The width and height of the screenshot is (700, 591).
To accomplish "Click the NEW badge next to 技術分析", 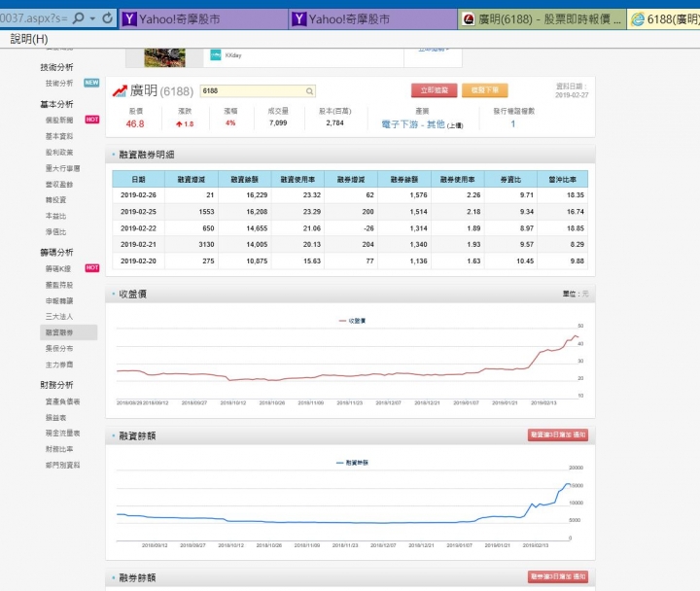I will point(91,83).
